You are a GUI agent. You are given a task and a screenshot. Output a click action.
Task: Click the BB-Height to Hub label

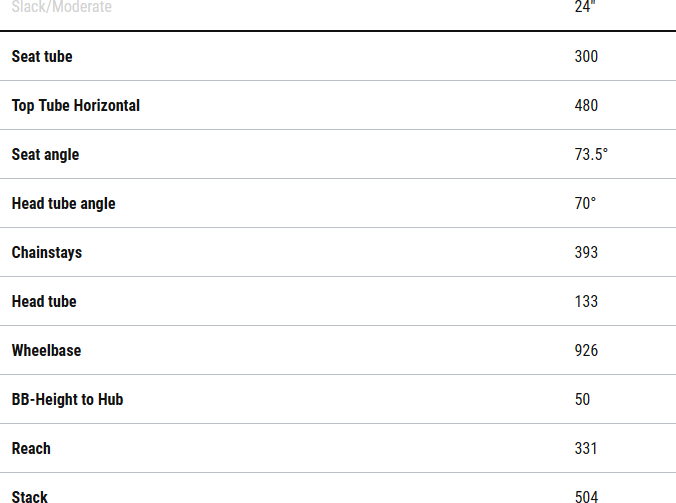[x=67, y=400]
